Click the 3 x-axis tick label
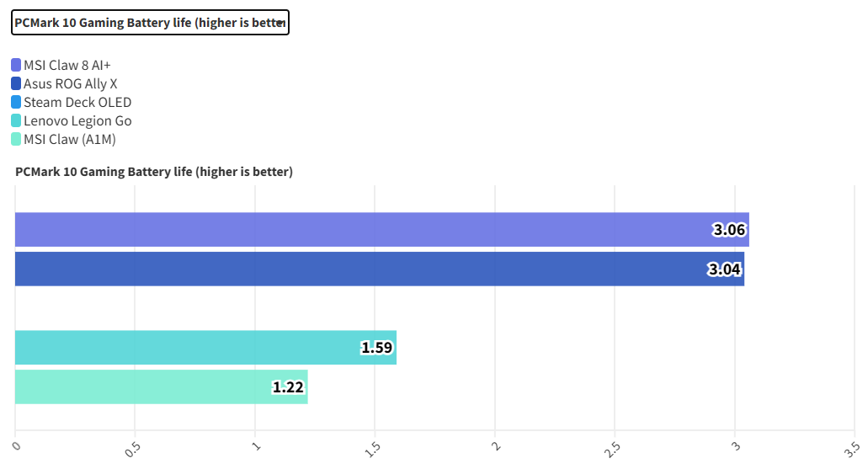This screenshot has height=469, width=868. [x=733, y=446]
